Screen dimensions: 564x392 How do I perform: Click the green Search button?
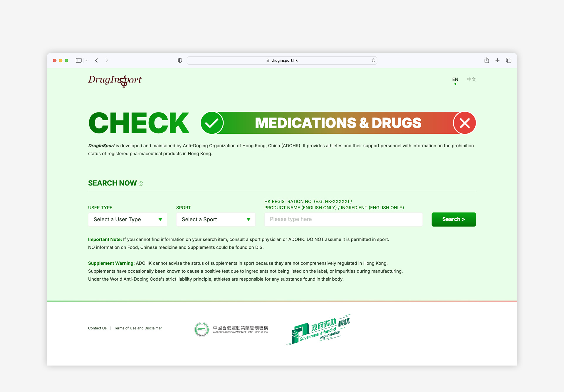[454, 220]
